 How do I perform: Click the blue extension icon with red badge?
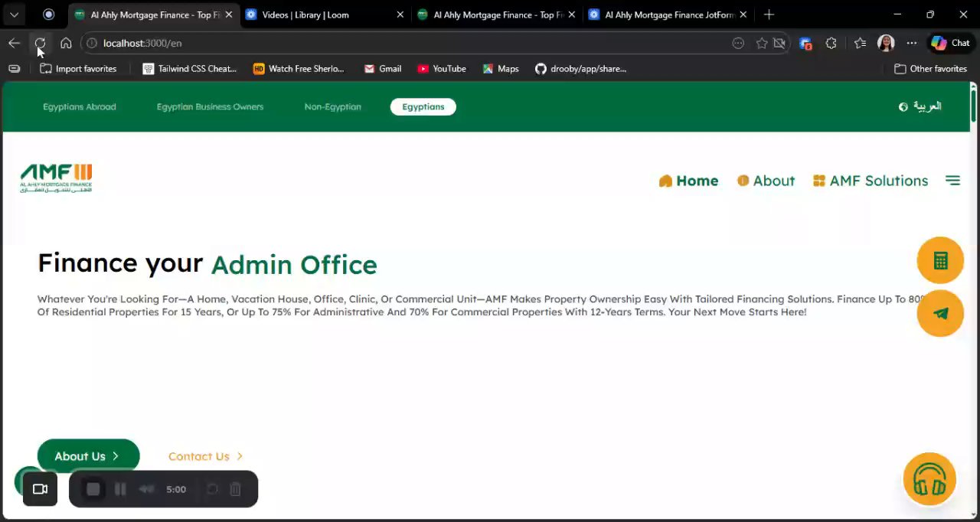805,44
